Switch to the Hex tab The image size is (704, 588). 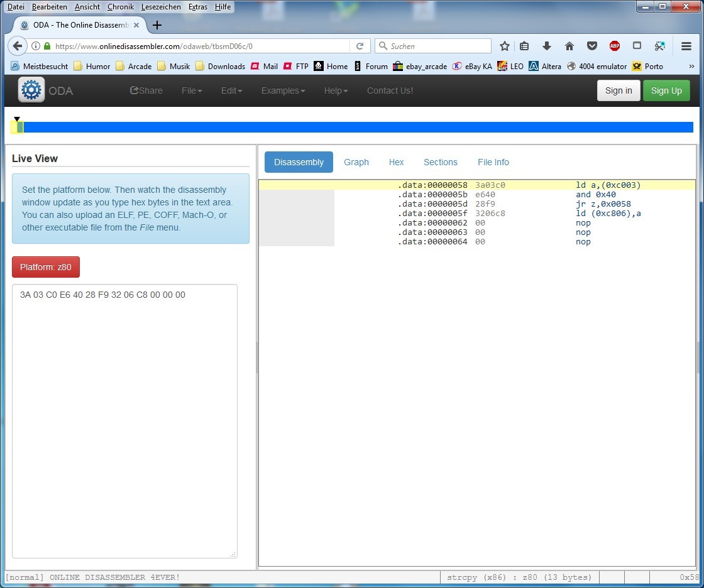pos(396,162)
